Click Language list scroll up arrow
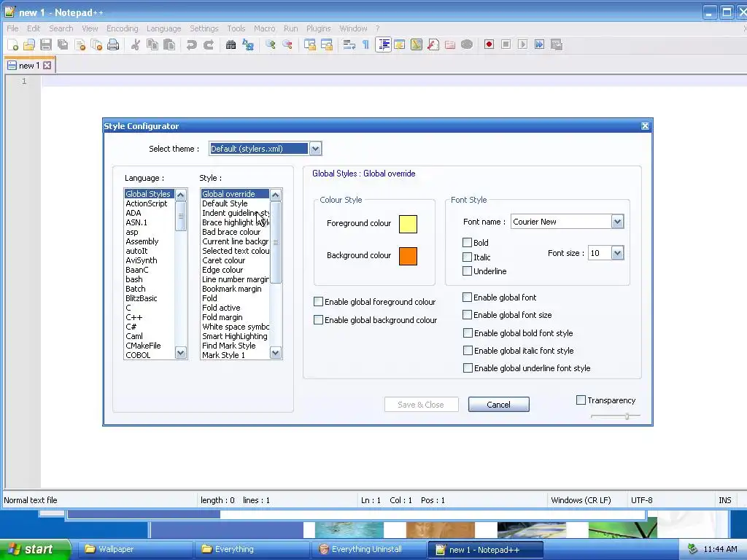The height and width of the screenshot is (560, 747). (181, 195)
